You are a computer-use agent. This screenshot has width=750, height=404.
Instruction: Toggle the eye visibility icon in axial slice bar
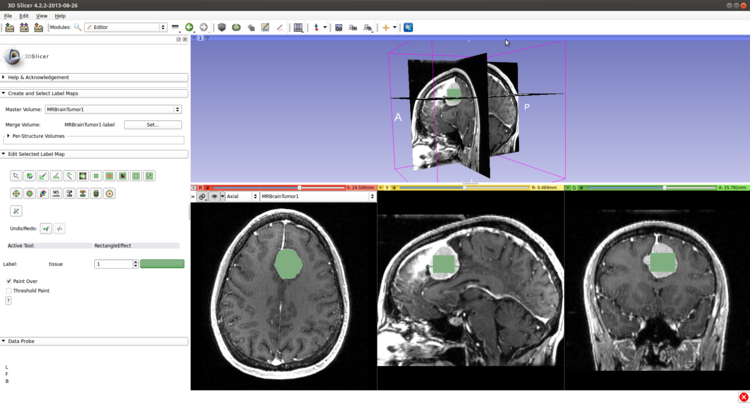click(214, 197)
